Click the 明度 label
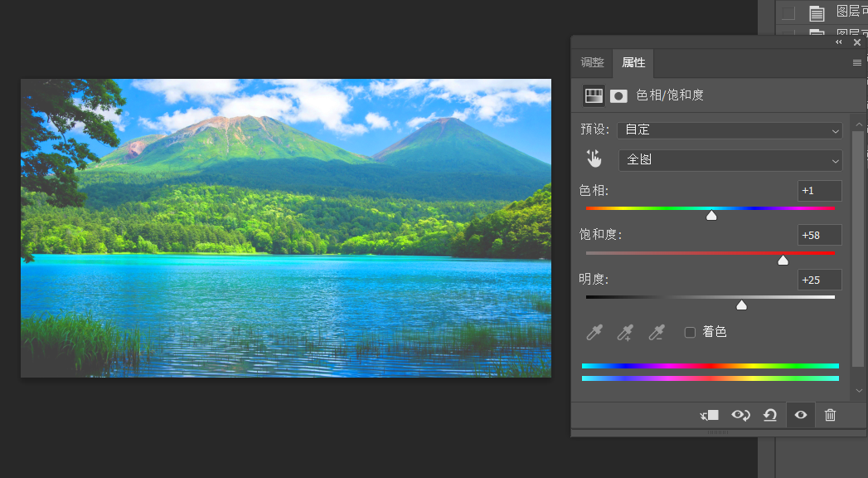Viewport: 868px width, 478px height. (594, 279)
